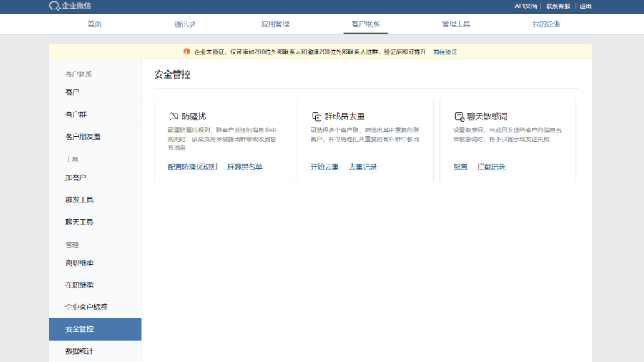Click the 工具 sidebar section label
The height and width of the screenshot is (362, 644).
(72, 160)
